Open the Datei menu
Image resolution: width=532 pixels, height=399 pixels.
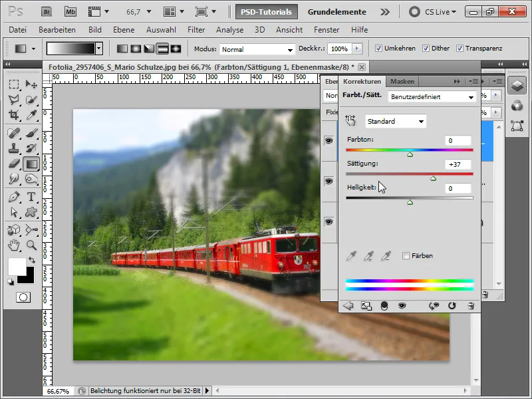tap(18, 30)
